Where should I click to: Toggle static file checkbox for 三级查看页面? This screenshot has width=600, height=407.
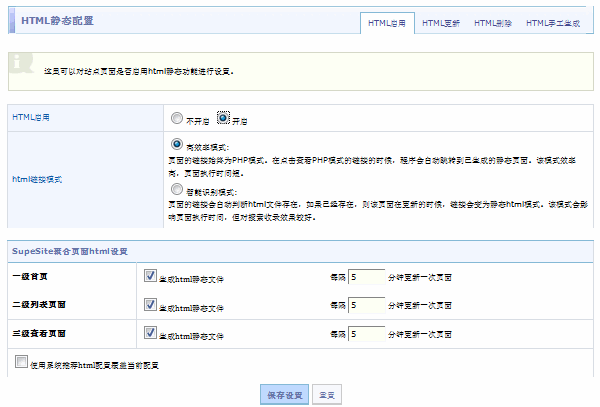click(150, 332)
